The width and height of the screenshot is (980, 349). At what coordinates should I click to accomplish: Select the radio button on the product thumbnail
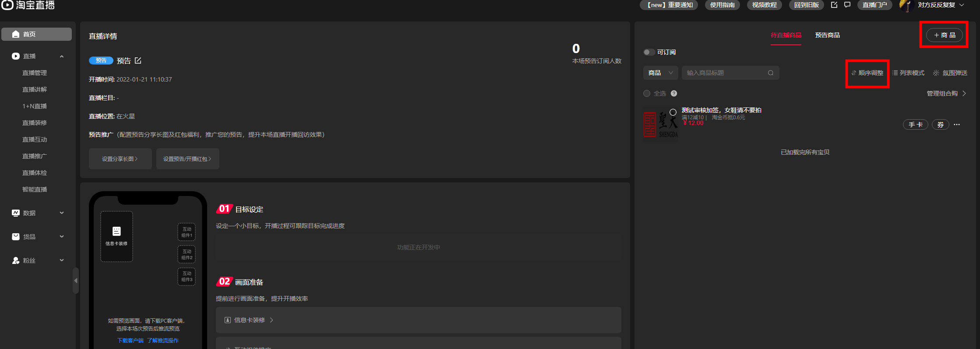(x=673, y=112)
